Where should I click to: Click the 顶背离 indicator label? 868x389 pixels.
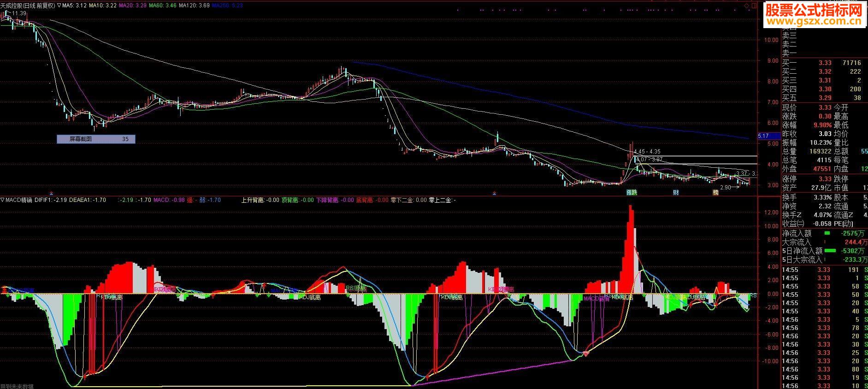point(297,200)
